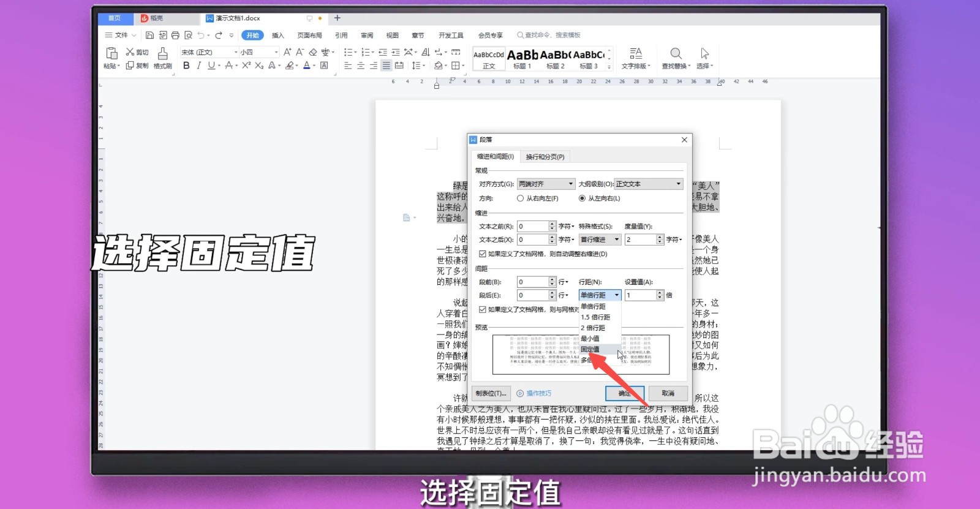Apply Superscript formatting
This screenshot has height=509, width=980.
(x=246, y=66)
